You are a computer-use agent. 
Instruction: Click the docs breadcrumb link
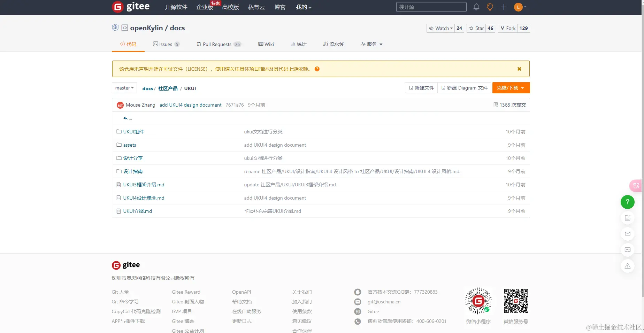pyautogui.click(x=148, y=88)
